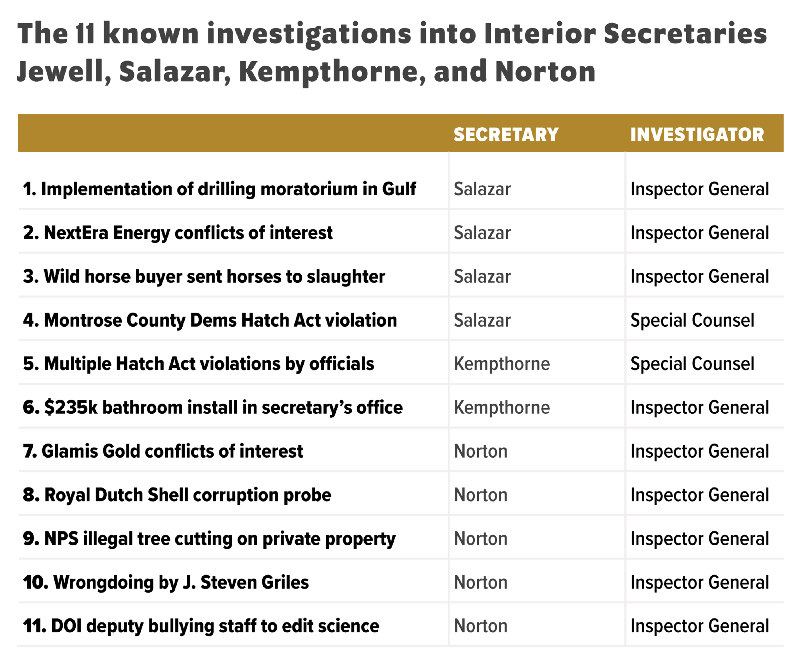The image size is (800, 660).
Task: Select the Royal Dutch Shell corruption probe
Action: (176, 495)
